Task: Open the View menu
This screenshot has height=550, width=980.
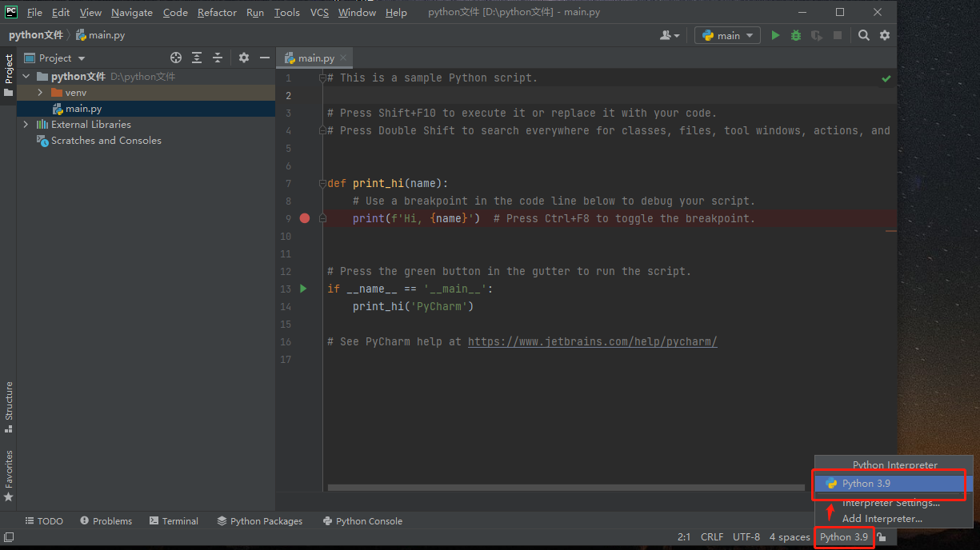Action: point(90,12)
